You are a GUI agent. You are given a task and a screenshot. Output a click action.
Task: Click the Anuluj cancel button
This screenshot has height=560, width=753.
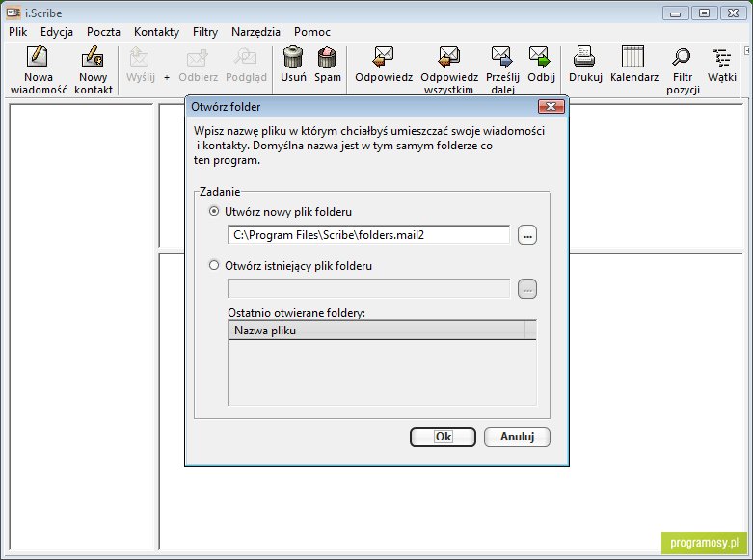pos(517,437)
